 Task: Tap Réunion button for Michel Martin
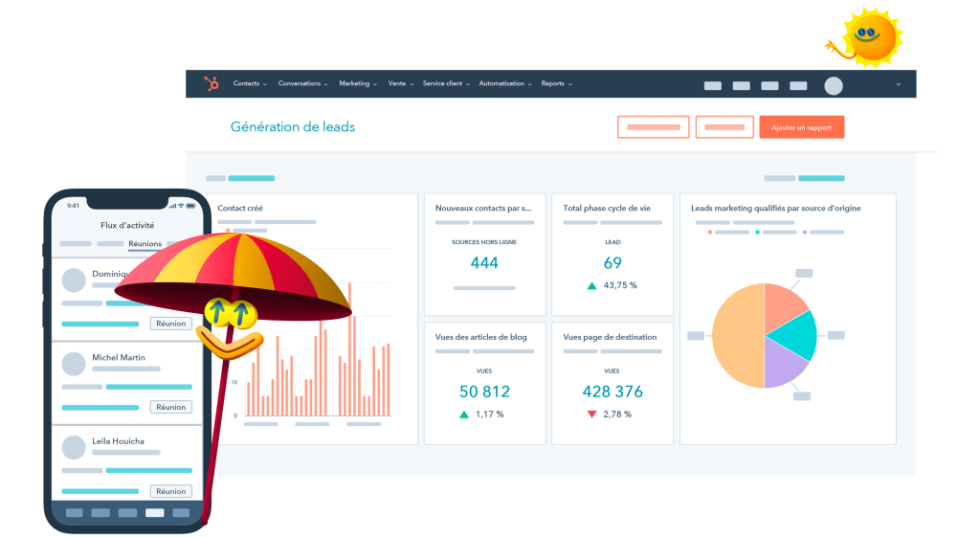point(170,408)
